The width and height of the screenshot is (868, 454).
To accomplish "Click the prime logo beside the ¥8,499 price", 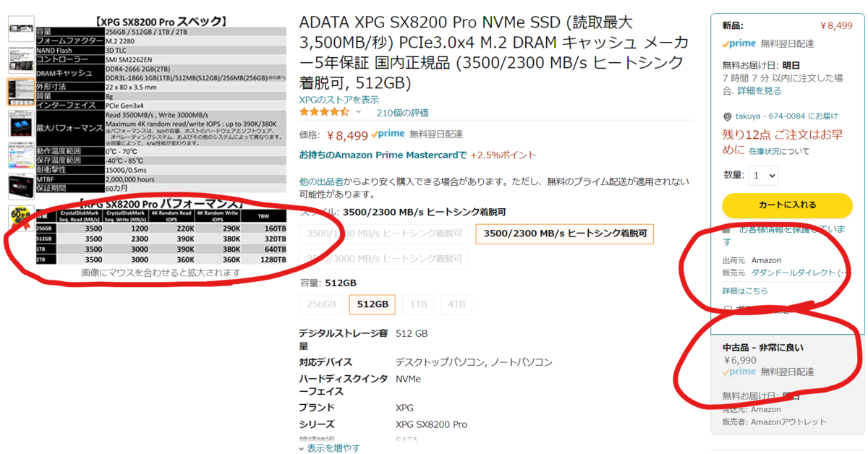I will click(x=388, y=134).
